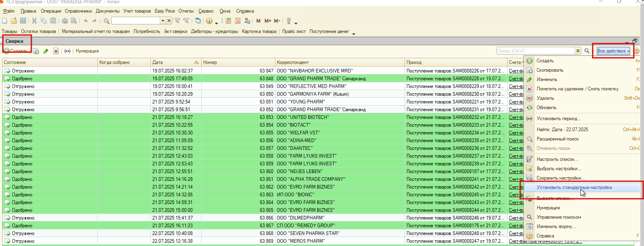The height and width of the screenshot is (246, 644).
Task: Open the Акт сверки shortcut
Action: (176, 31)
